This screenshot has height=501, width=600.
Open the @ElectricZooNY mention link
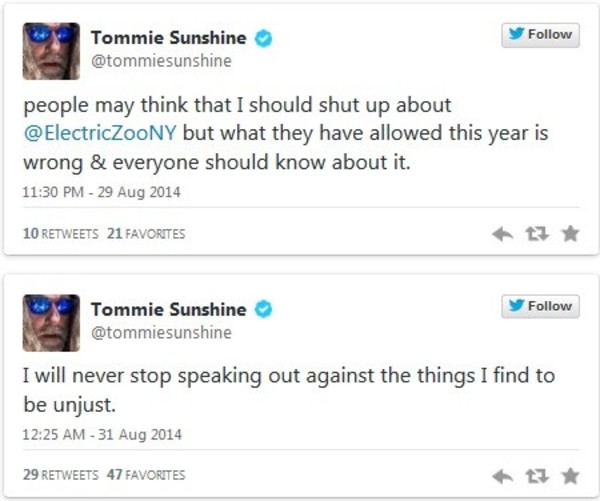(100, 133)
